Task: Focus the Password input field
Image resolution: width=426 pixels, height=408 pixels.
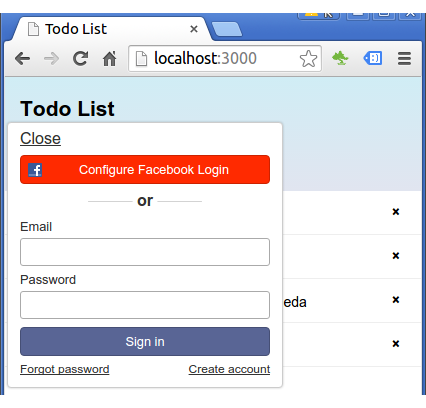Action: click(145, 305)
